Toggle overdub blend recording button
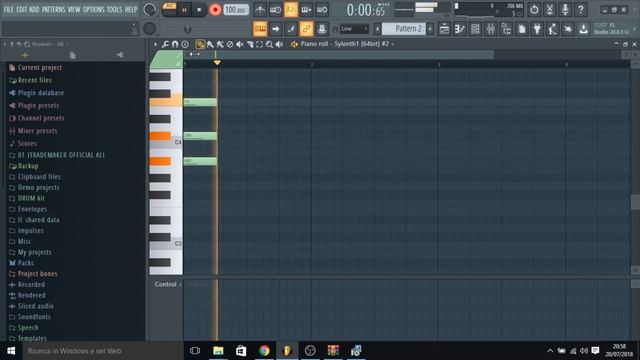 [x=307, y=9]
